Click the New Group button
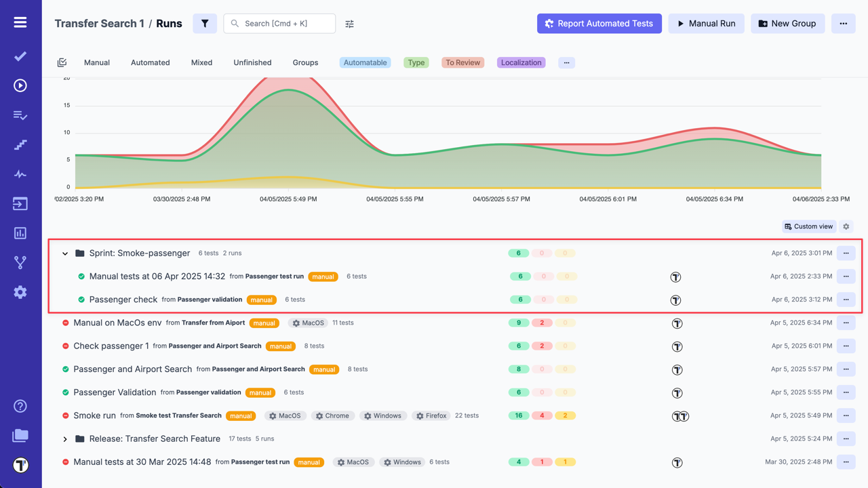The width and height of the screenshot is (868, 488). [x=787, y=23]
